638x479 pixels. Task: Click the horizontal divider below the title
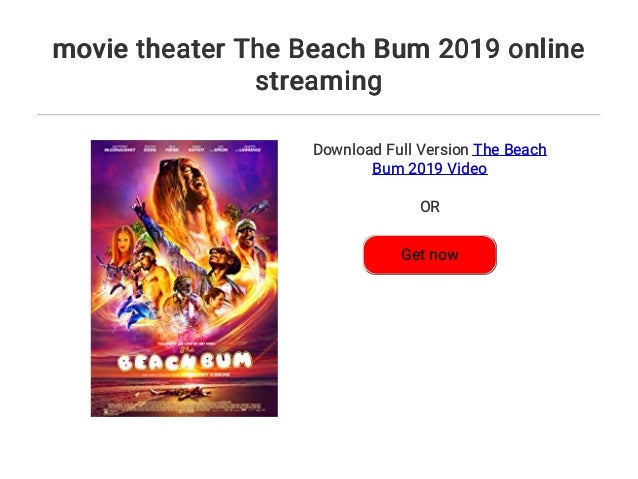[318, 115]
